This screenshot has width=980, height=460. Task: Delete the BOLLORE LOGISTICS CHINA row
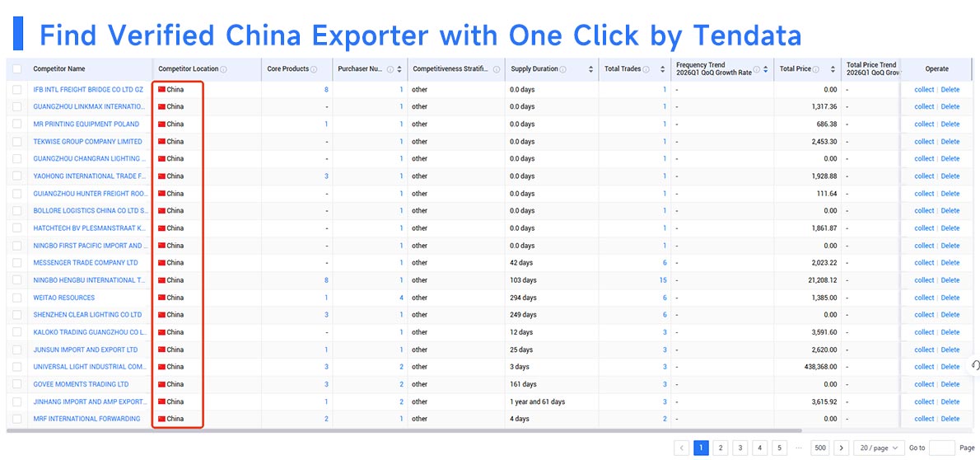coord(950,211)
